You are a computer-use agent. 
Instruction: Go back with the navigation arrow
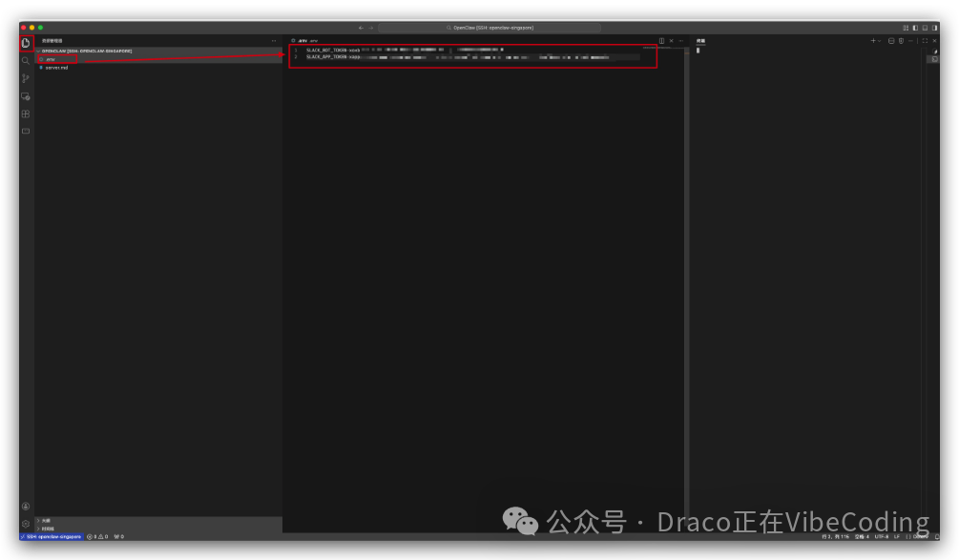point(361,28)
